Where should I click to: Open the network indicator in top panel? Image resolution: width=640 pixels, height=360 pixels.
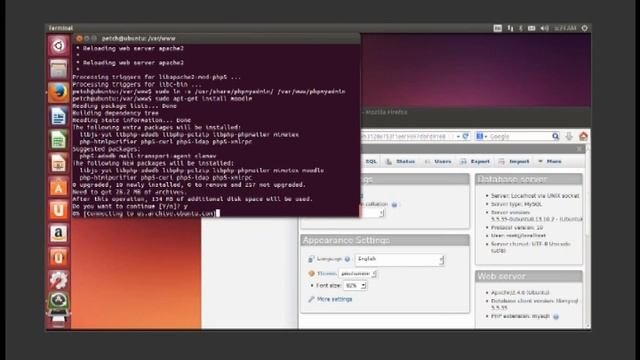click(510, 28)
